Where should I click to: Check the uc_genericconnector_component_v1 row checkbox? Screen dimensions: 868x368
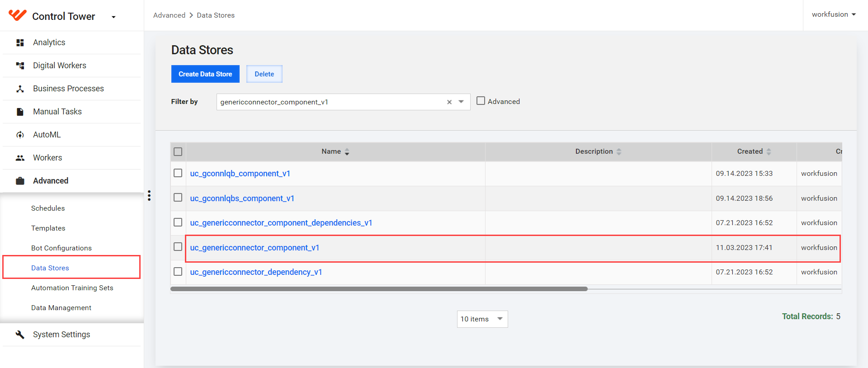coord(178,247)
